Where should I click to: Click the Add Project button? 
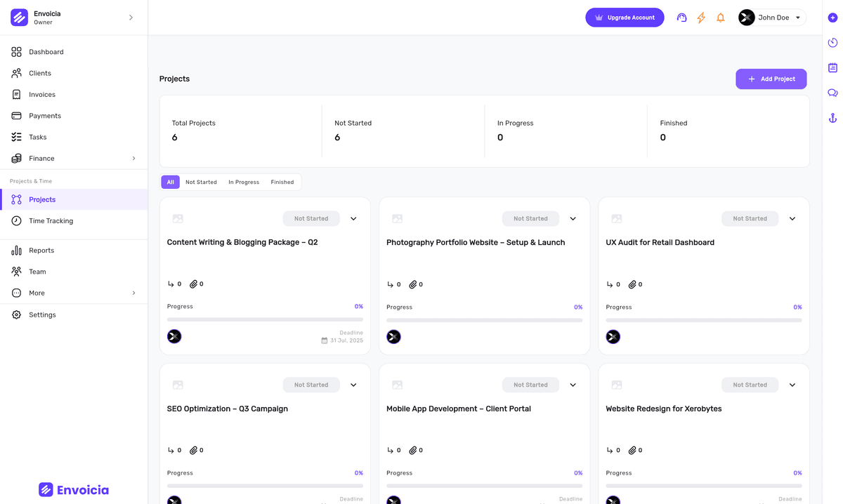coord(771,79)
